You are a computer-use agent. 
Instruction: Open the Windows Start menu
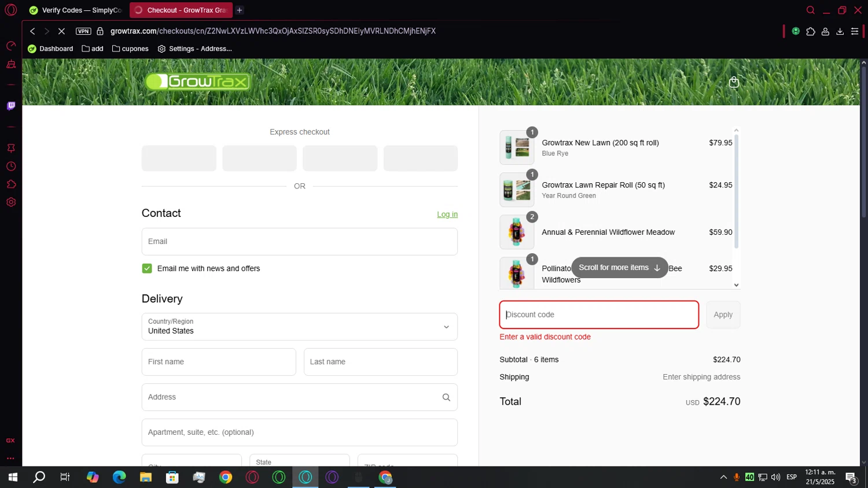pyautogui.click(x=13, y=477)
